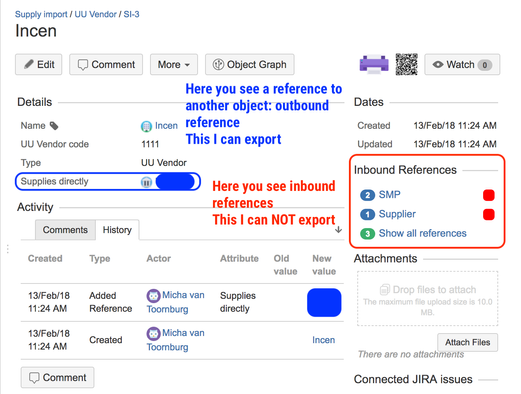Click the object icon in Supplies directly row
This screenshot has width=521, height=394.
point(146,182)
